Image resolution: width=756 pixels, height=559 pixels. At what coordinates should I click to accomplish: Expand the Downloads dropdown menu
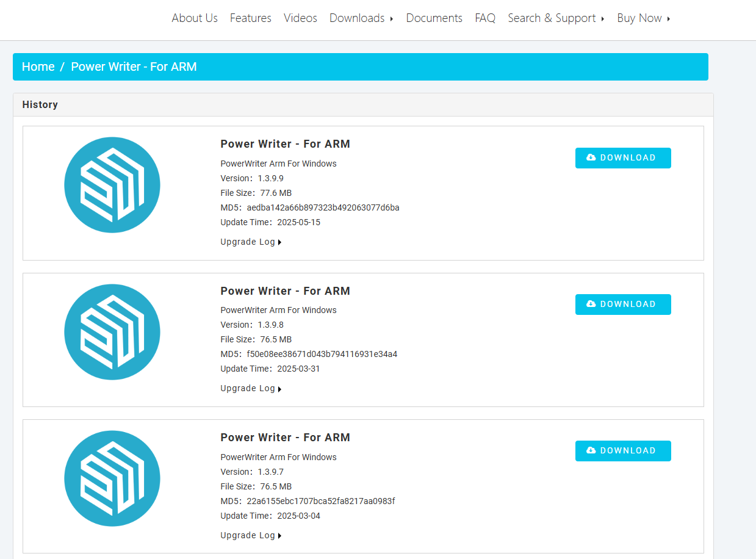361,18
